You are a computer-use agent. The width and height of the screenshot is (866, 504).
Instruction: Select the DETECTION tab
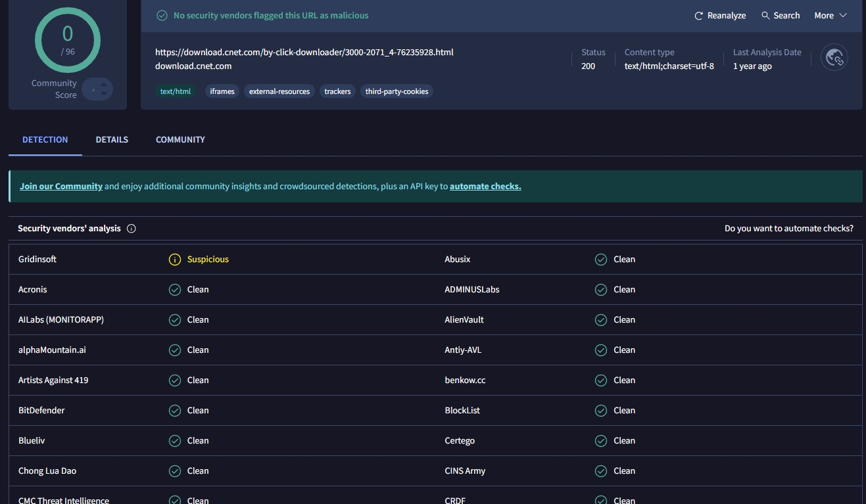[x=45, y=140]
